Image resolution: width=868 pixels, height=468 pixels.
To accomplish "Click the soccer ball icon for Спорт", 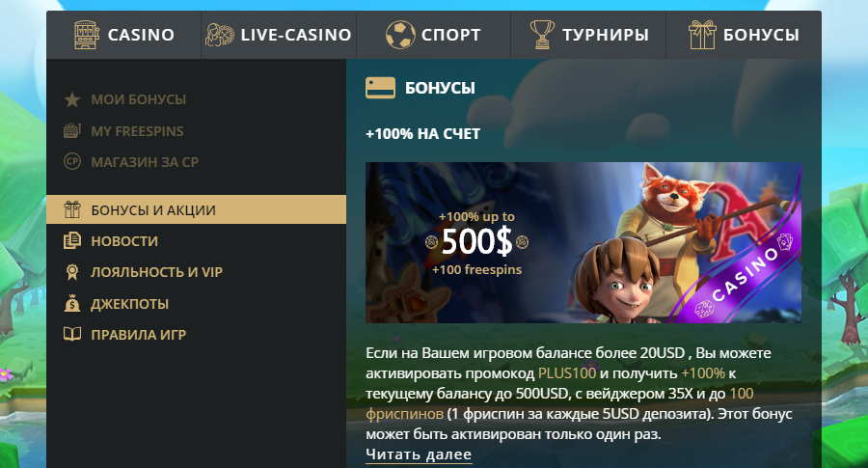I will coord(400,35).
